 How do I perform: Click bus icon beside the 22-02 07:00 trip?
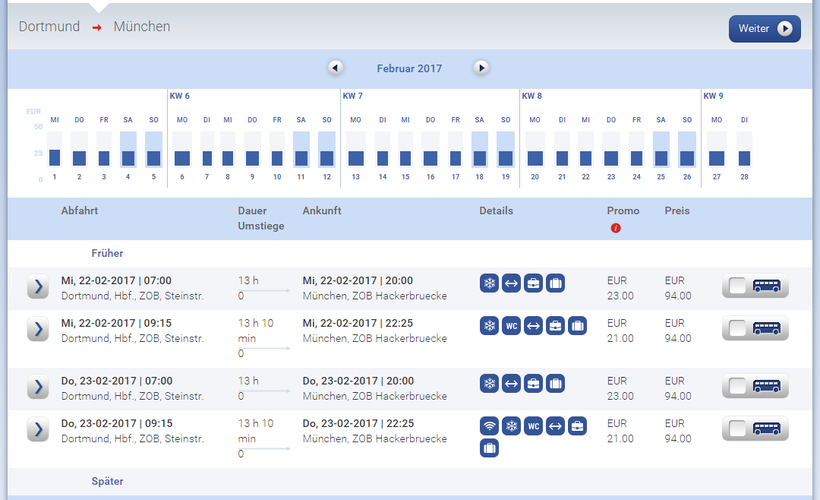tap(767, 287)
